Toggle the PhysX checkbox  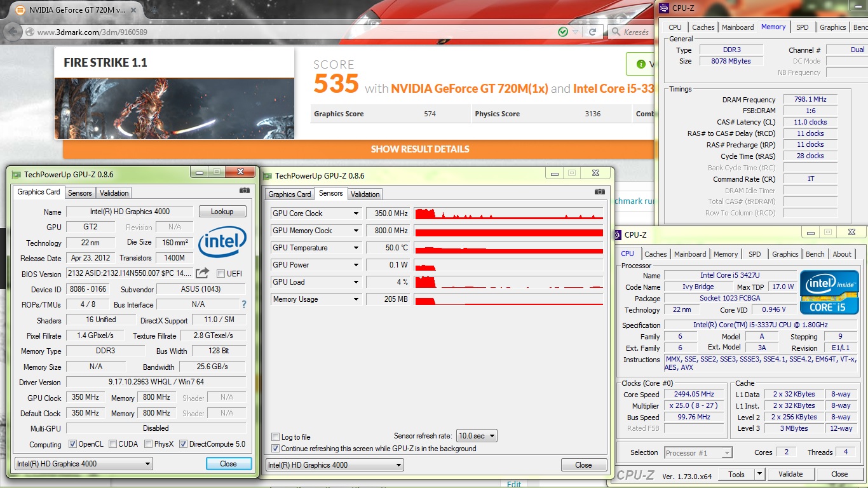[x=148, y=444]
